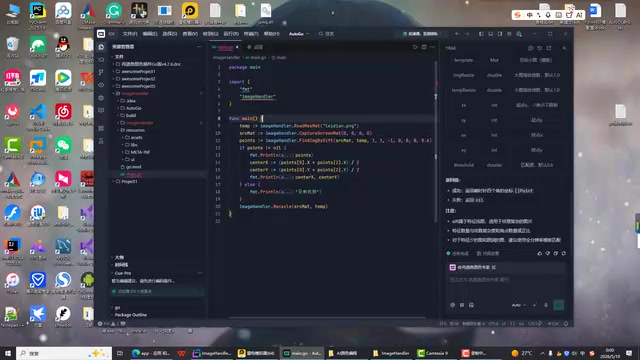Open the 查看 (View) menu
The height and width of the screenshot is (360, 640).
point(190,34)
